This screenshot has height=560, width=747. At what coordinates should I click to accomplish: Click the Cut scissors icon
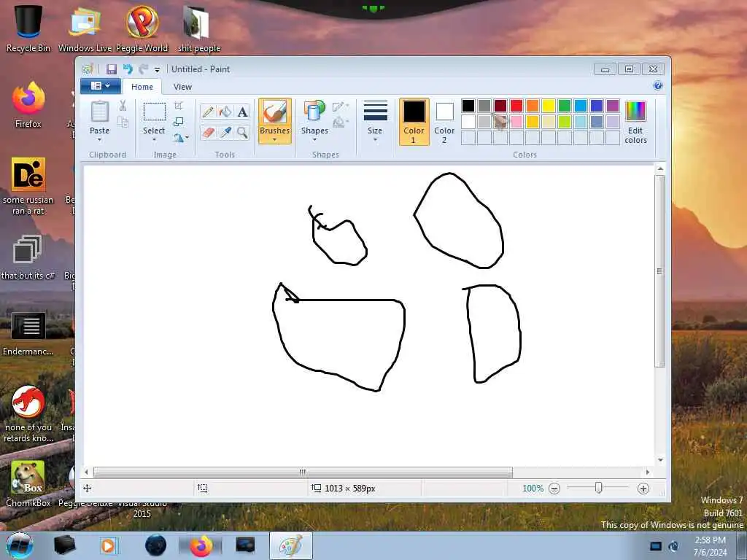click(123, 106)
